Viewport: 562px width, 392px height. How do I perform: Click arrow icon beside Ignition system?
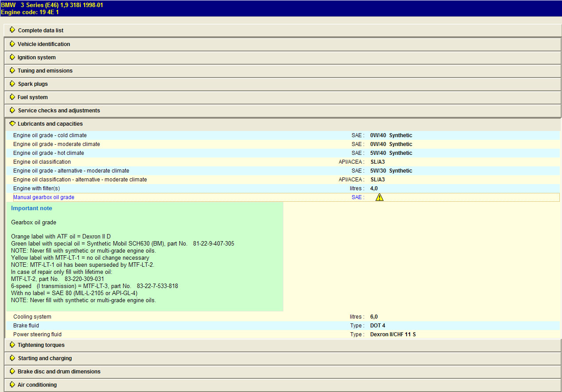tap(12, 57)
